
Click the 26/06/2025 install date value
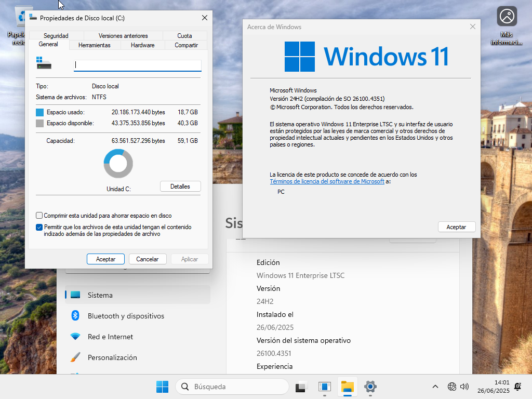point(275,327)
